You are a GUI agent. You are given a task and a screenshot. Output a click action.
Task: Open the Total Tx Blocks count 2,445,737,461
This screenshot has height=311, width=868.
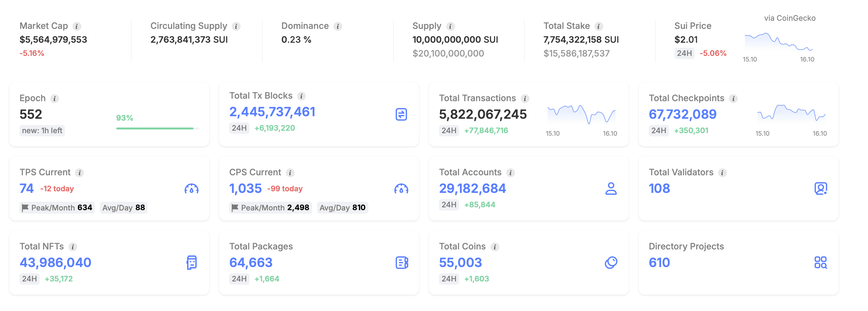pos(272,112)
